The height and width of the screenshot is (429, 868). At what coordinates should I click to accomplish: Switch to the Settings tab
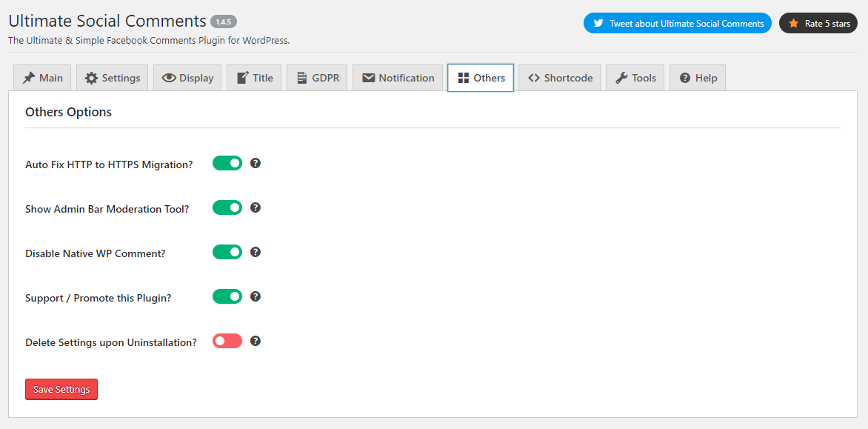[x=113, y=78]
